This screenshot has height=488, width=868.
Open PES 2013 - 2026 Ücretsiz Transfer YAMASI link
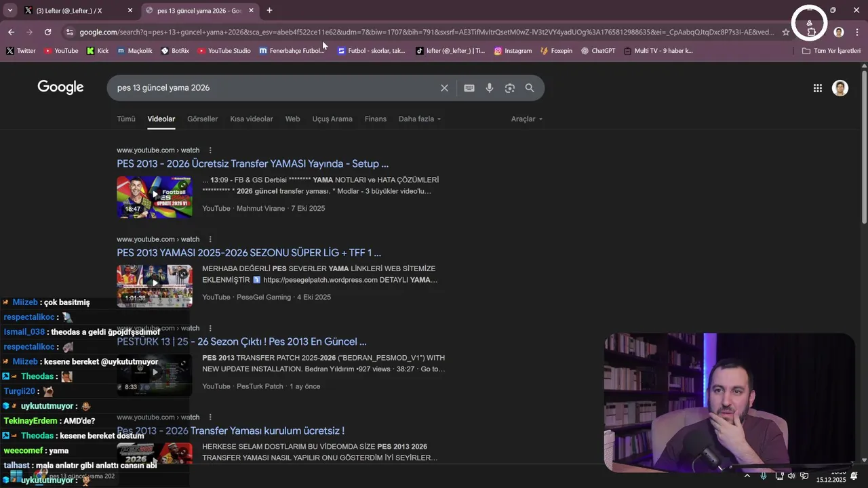click(x=252, y=164)
